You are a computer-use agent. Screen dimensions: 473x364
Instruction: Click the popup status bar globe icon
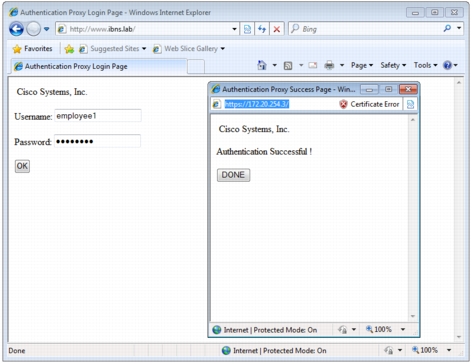pos(217,330)
